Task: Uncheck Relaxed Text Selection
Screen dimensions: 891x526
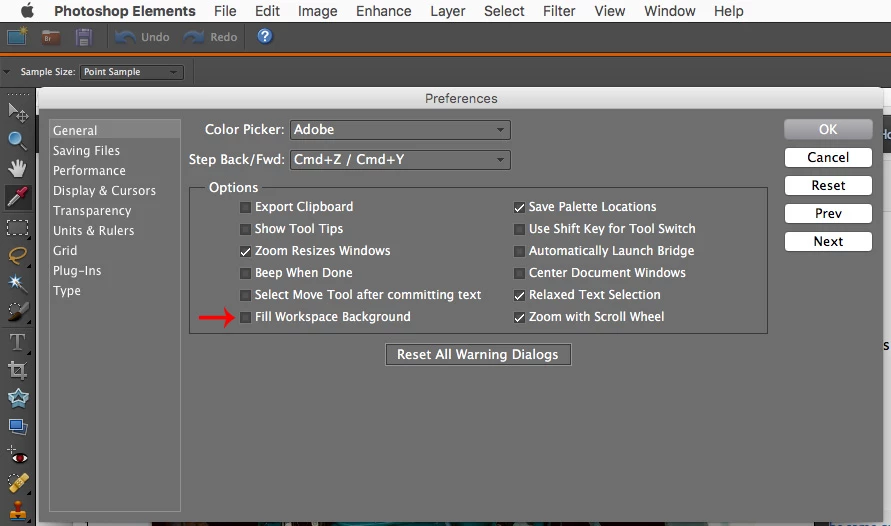Action: tap(519, 295)
